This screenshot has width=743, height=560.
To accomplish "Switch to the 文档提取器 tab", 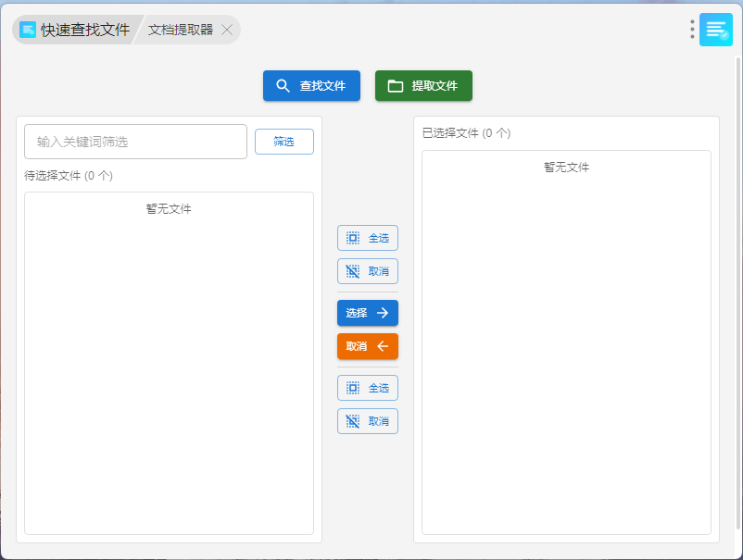I will point(181,30).
